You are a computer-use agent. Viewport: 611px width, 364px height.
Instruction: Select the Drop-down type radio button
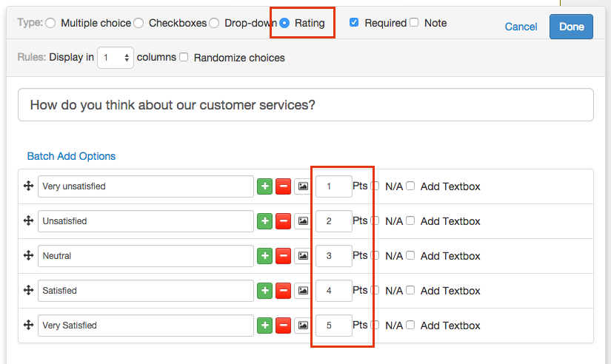[214, 23]
